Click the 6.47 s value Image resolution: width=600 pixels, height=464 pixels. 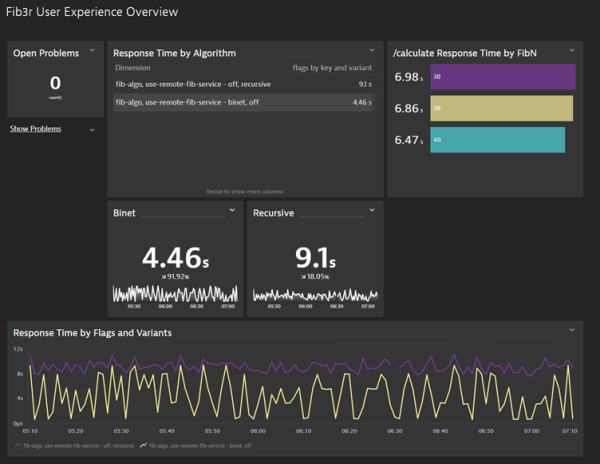click(409, 140)
